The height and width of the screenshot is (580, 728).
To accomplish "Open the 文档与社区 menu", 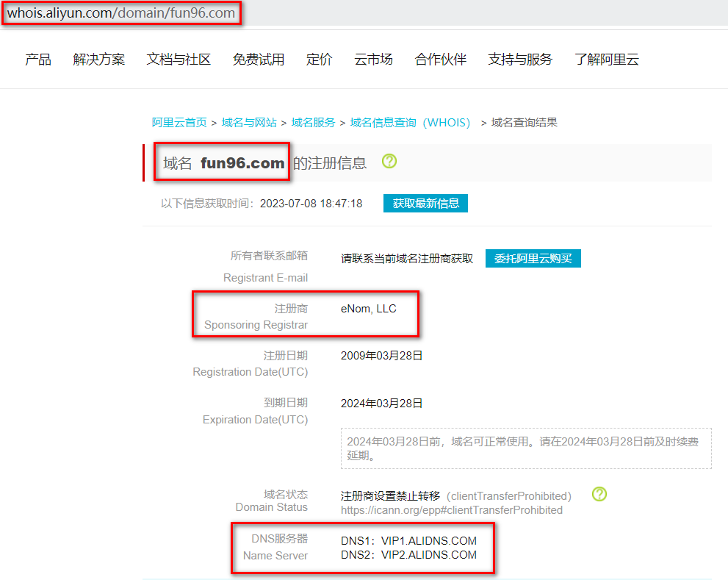I will 179,60.
